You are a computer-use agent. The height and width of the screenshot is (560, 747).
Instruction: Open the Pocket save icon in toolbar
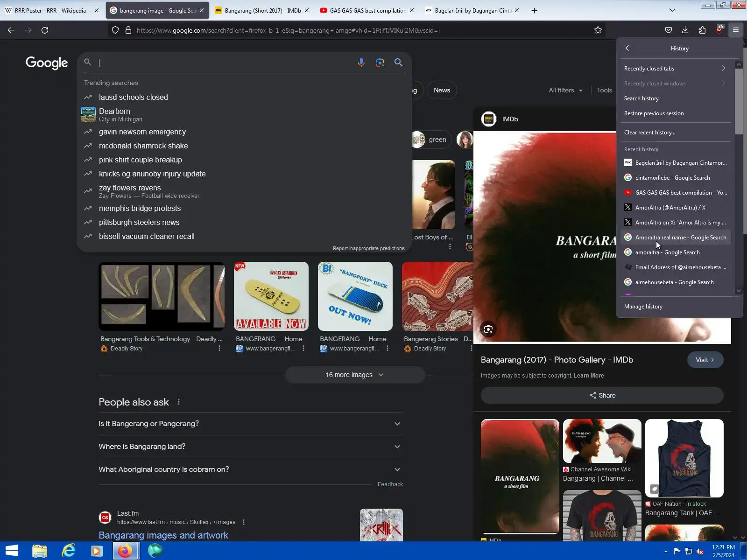click(x=669, y=30)
